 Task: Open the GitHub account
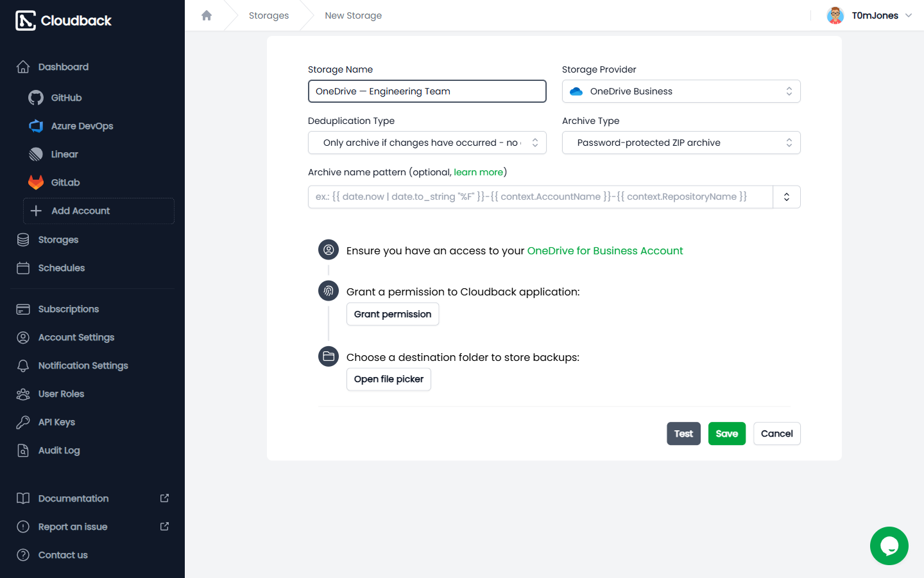pos(66,98)
